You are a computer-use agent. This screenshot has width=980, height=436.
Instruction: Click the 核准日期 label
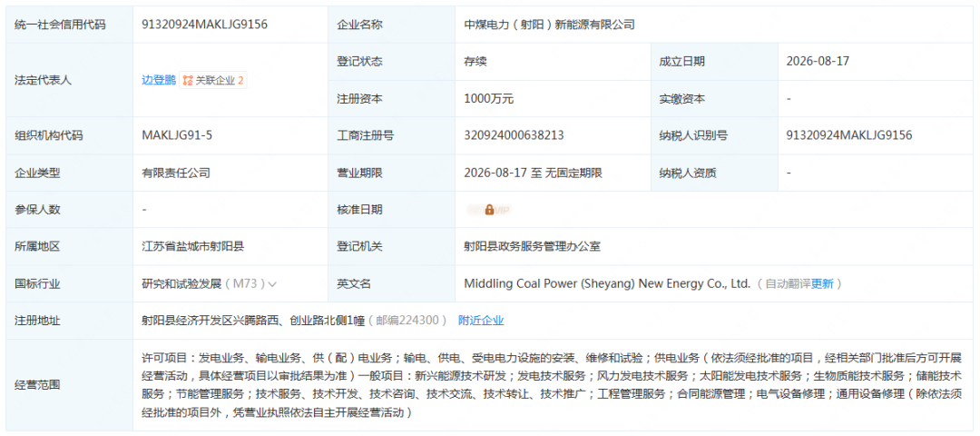359,210
